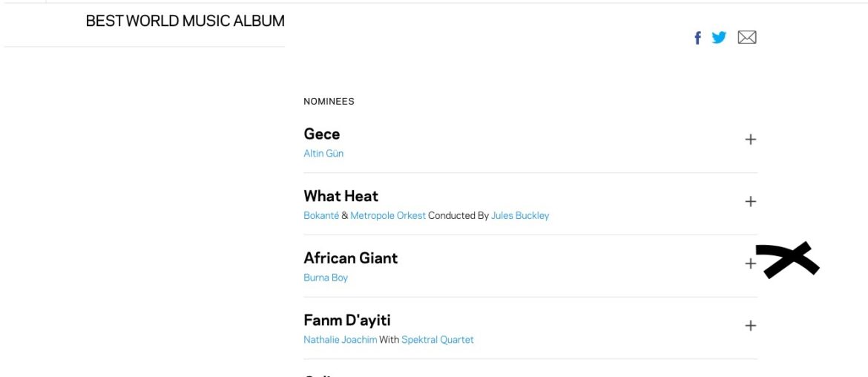Viewport: 868px width, 377px height.
Task: Select the What Heat album title
Action: pyautogui.click(x=341, y=196)
